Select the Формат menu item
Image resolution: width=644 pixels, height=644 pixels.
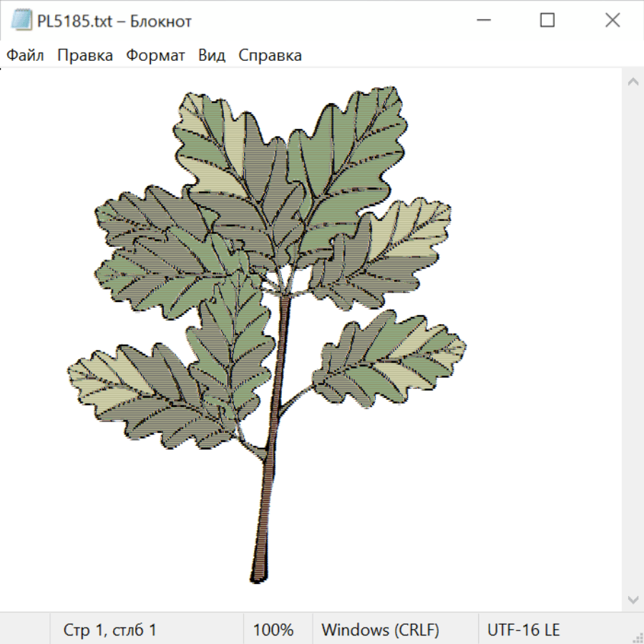tap(155, 56)
